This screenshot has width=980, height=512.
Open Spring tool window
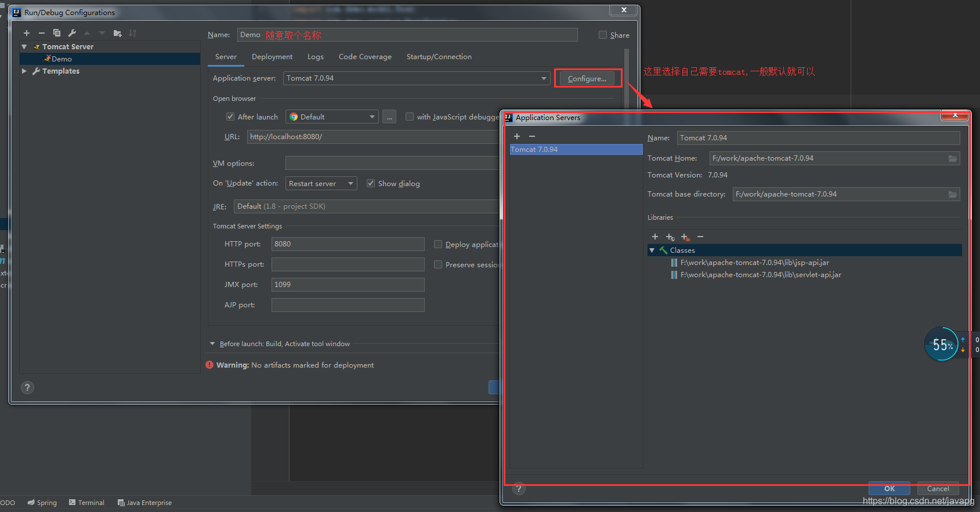(42, 503)
